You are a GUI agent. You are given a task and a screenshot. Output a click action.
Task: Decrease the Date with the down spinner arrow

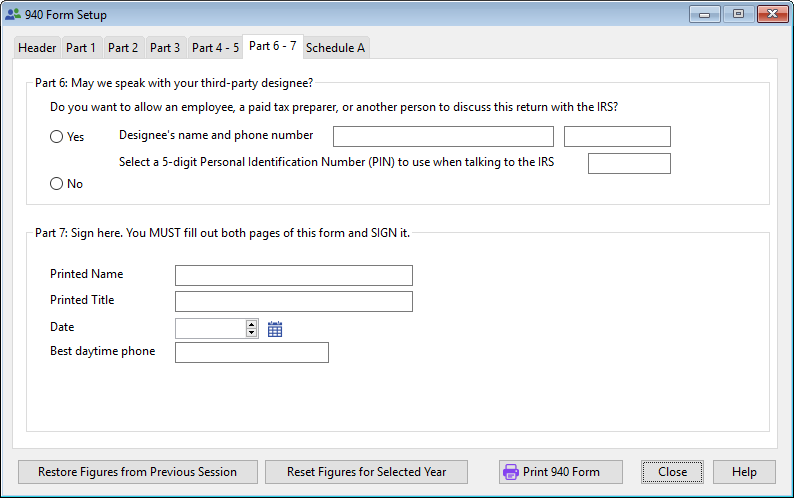click(252, 333)
